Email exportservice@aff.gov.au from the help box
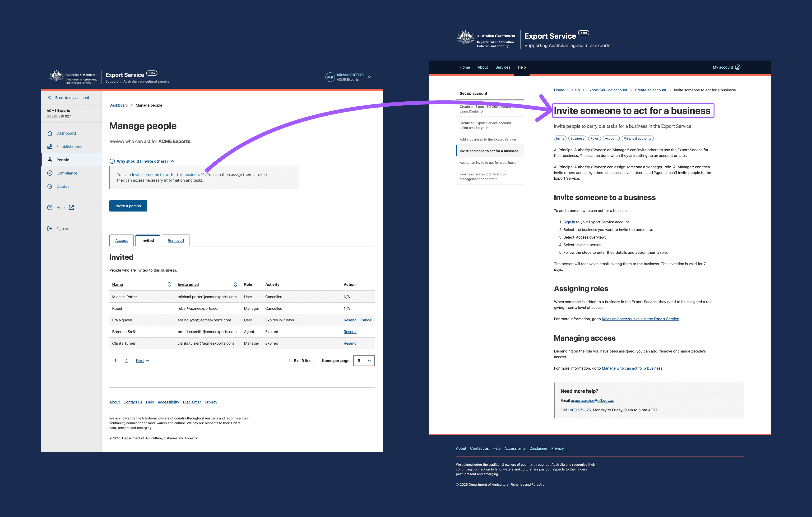Screen dimensions: 812x517 [593, 401]
